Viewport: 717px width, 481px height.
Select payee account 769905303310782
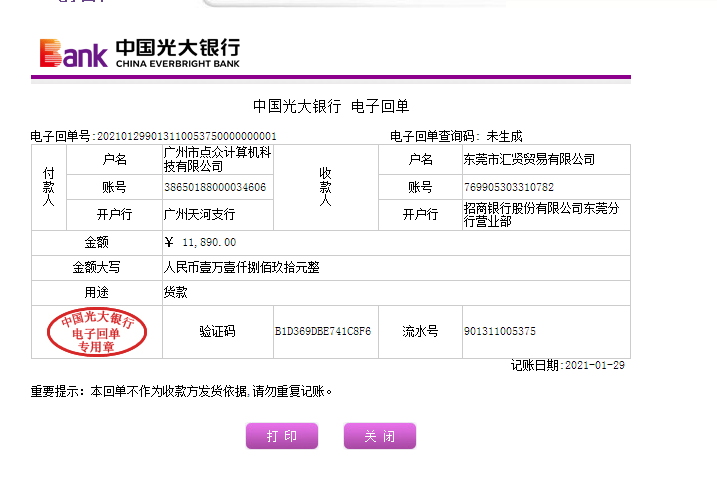509,187
